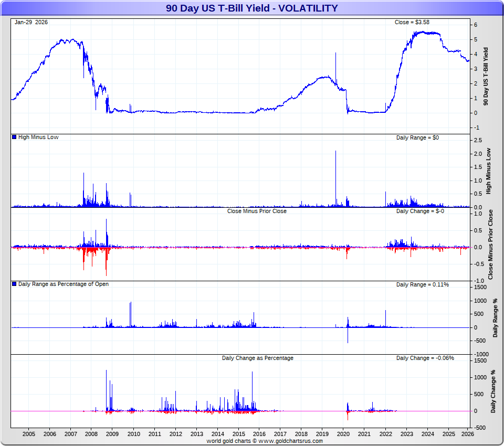Click the 'Daily Range = 0.11%' readout

pyautogui.click(x=422, y=284)
